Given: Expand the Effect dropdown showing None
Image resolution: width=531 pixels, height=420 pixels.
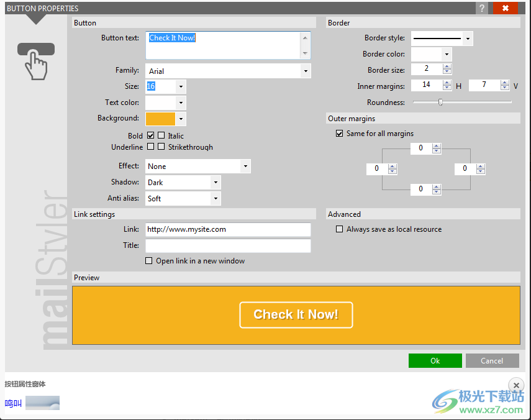Looking at the screenshot, I should pyautogui.click(x=245, y=166).
